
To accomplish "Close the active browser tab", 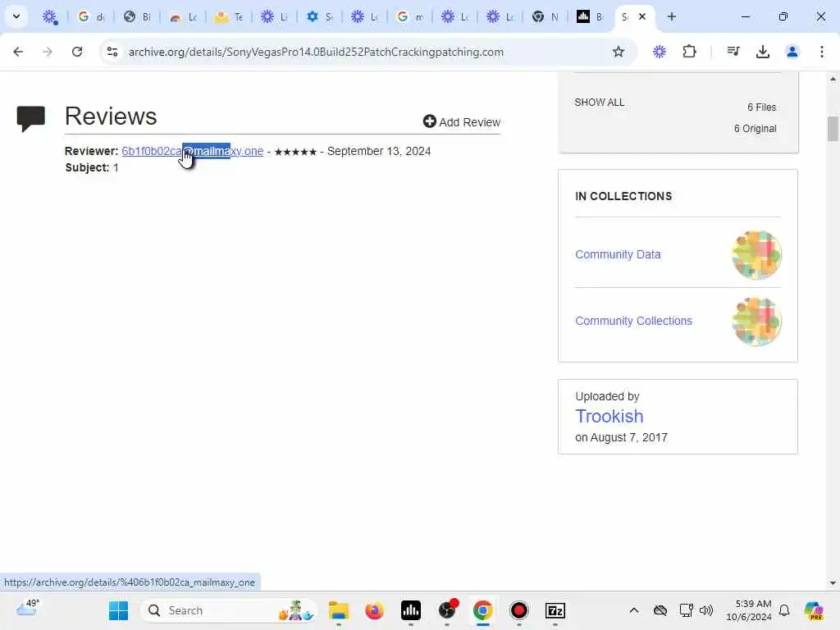I will [x=642, y=16].
